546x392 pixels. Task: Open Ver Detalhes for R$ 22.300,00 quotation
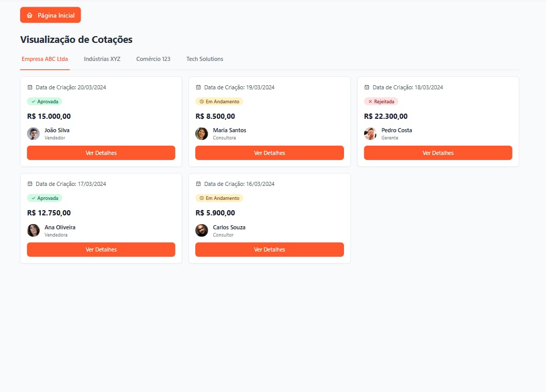point(438,153)
